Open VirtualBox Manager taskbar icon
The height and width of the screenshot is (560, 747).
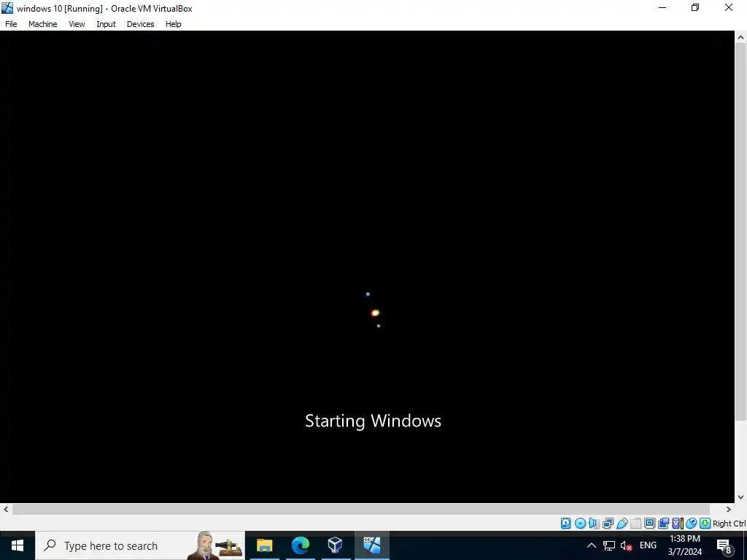coord(336,545)
